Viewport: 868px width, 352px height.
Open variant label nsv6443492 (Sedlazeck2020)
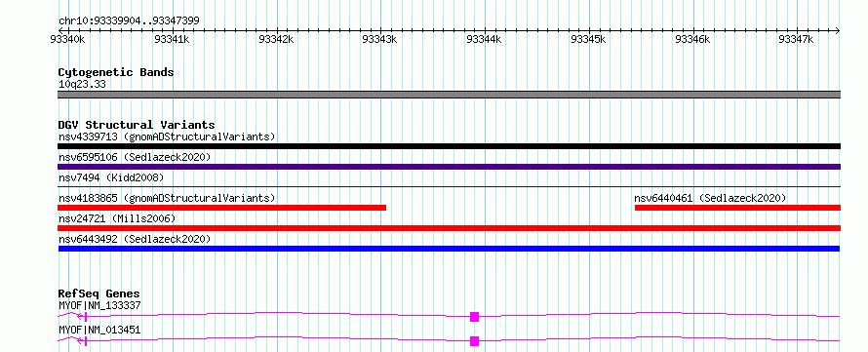pyautogui.click(x=135, y=239)
